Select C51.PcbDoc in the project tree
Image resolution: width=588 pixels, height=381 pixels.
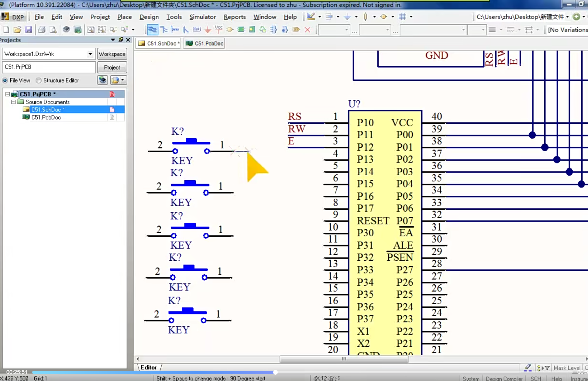click(46, 117)
